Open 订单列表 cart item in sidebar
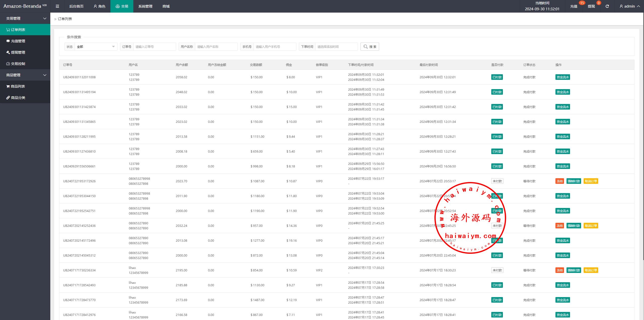This screenshot has height=320, width=644. point(18,30)
